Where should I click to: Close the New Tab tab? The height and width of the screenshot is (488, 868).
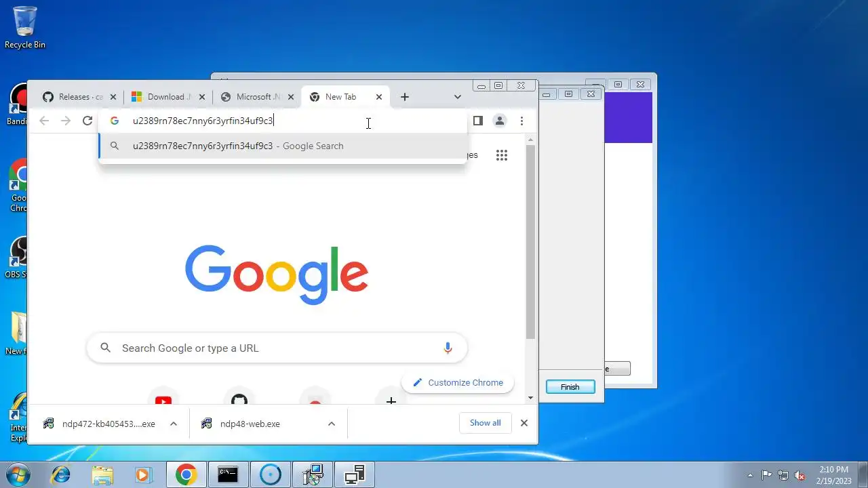click(x=379, y=97)
